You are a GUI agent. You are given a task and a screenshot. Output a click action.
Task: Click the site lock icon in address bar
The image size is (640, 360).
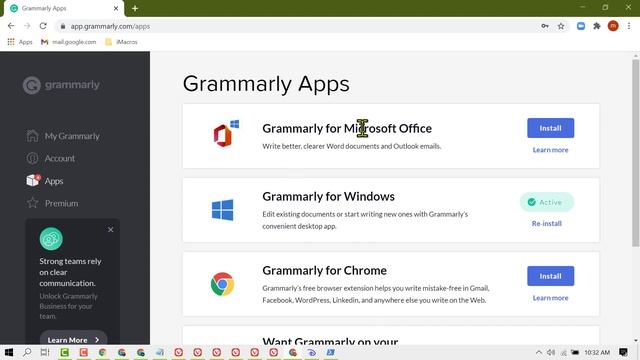pyautogui.click(x=62, y=26)
